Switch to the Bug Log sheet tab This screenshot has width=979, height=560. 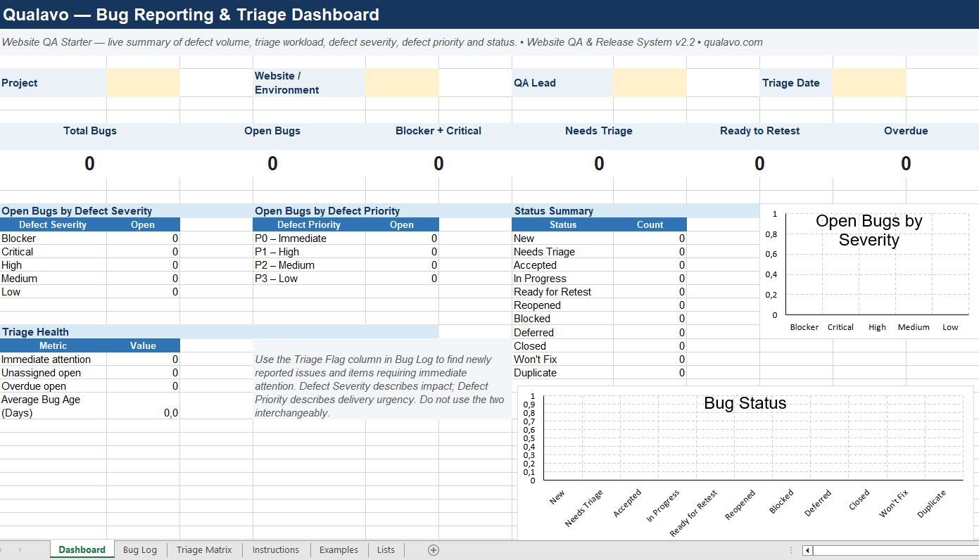140,550
